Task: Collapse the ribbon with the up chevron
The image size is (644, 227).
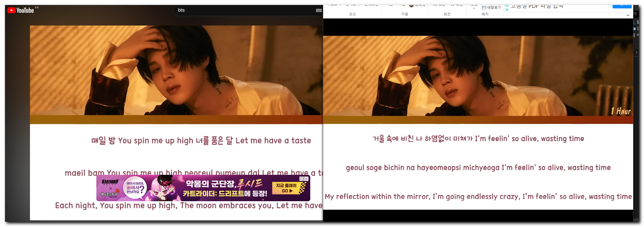Action: click(x=628, y=15)
